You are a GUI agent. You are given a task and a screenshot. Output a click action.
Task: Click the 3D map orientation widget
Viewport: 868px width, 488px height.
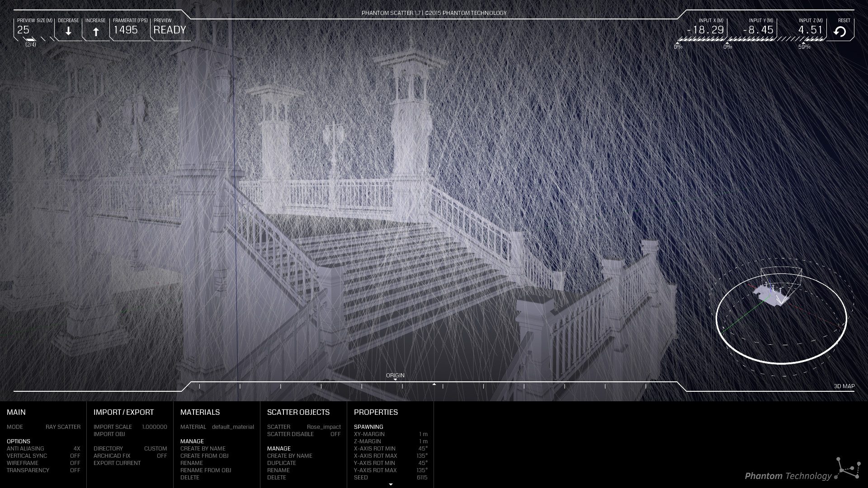click(781, 318)
